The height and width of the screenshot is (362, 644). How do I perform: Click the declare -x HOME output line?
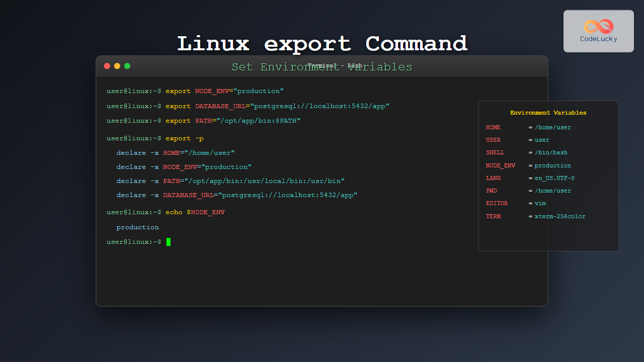click(175, 153)
